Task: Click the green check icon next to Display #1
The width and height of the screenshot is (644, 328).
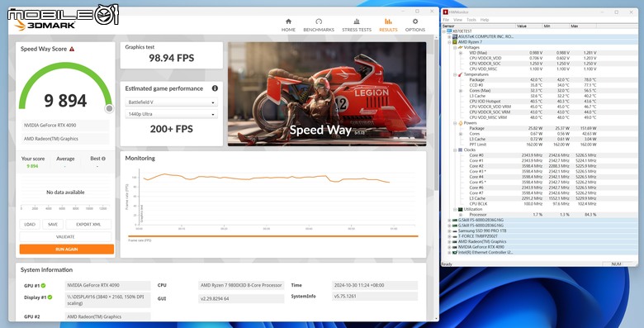Action: point(50,297)
